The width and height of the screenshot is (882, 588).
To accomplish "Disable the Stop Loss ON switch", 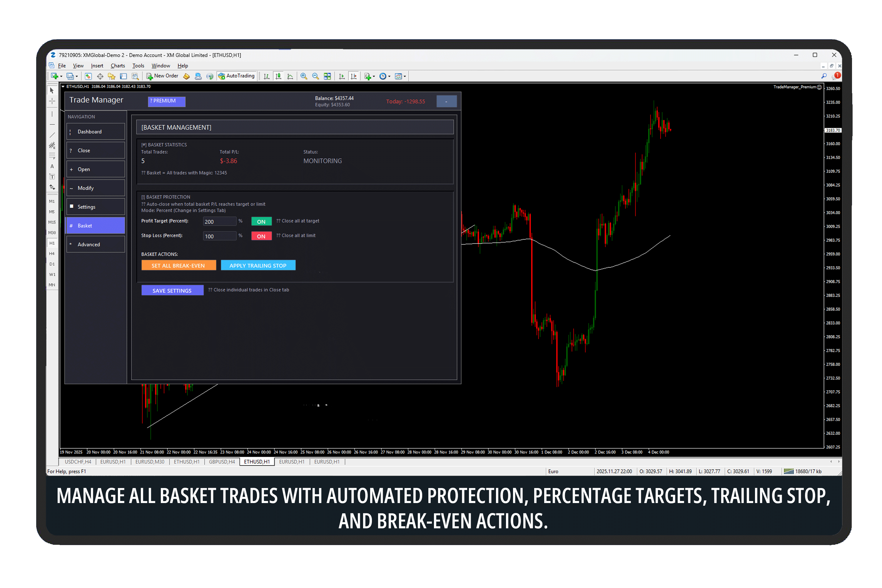I will coord(261,236).
